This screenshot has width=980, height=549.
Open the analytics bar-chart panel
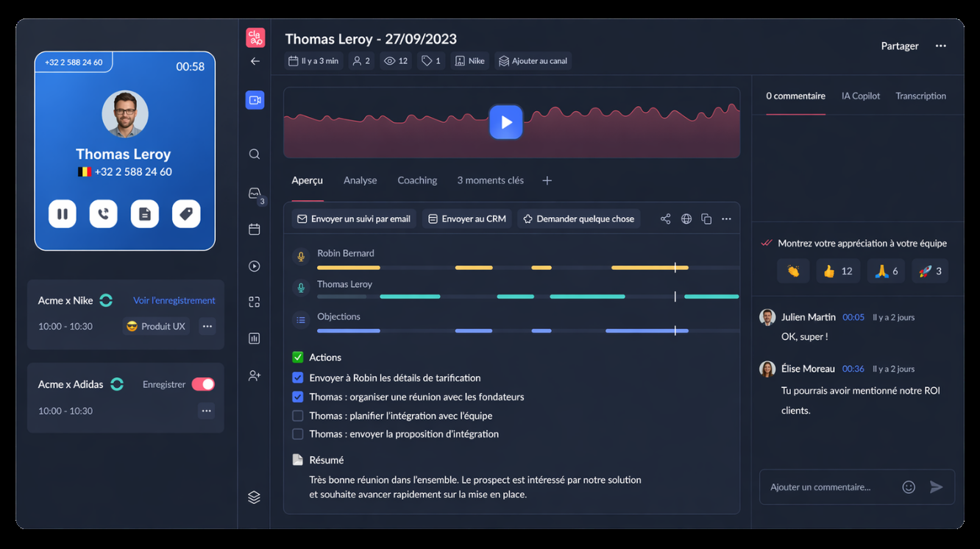[x=254, y=338]
